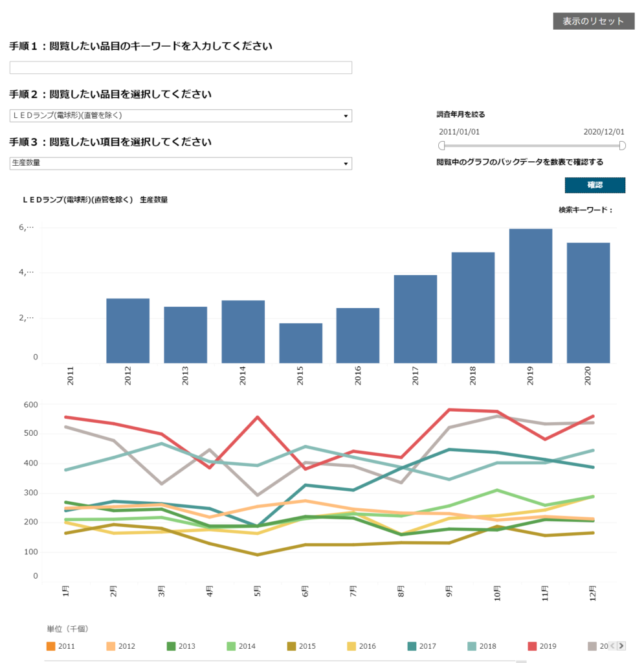Click the legend scroll left arrow
Screen dimensions: 644x663
(x=612, y=646)
